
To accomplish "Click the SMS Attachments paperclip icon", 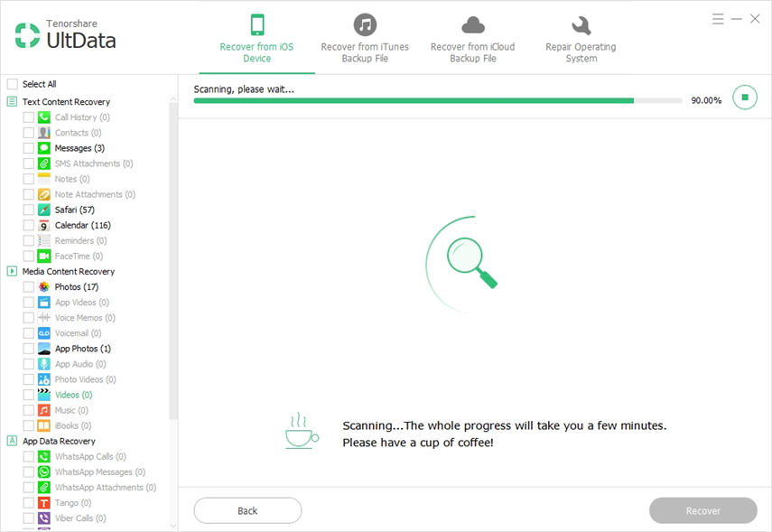I will click(x=44, y=163).
